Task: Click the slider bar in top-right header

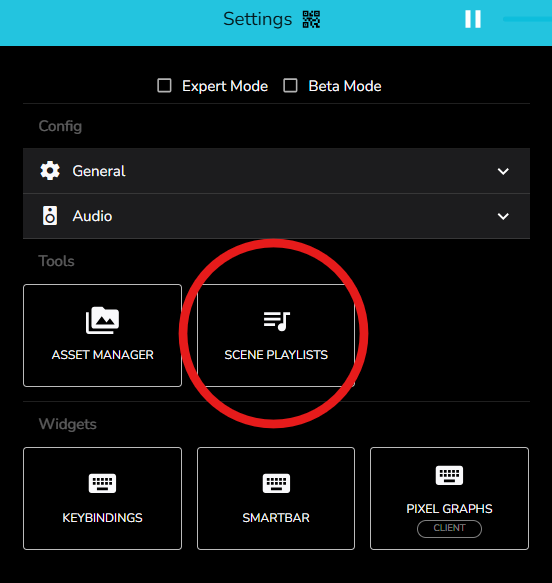Action: point(527,19)
